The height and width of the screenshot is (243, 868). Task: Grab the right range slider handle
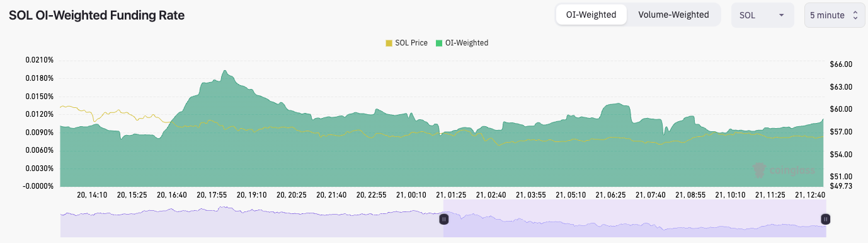point(826,219)
